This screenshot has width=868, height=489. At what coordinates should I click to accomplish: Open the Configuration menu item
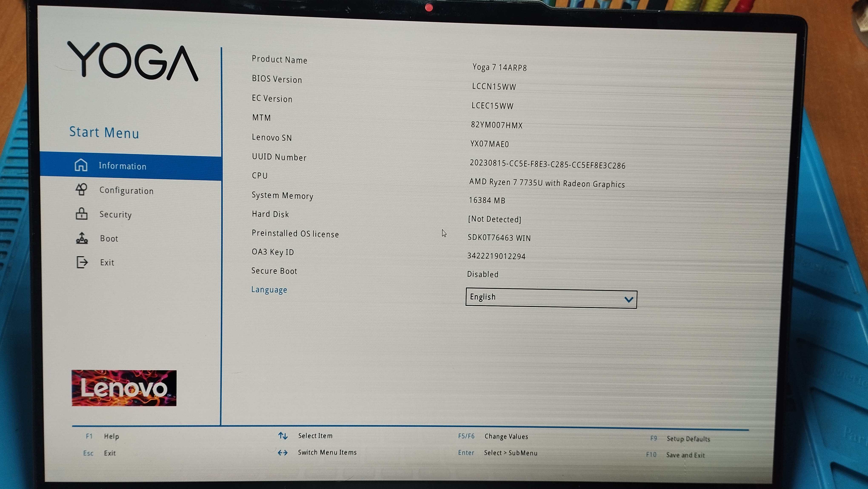126,191
